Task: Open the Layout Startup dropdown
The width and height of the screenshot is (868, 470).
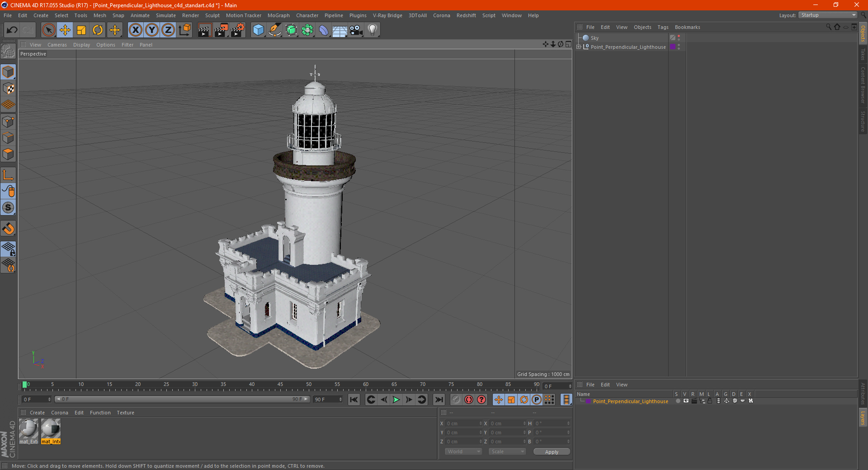Action: tap(828, 15)
